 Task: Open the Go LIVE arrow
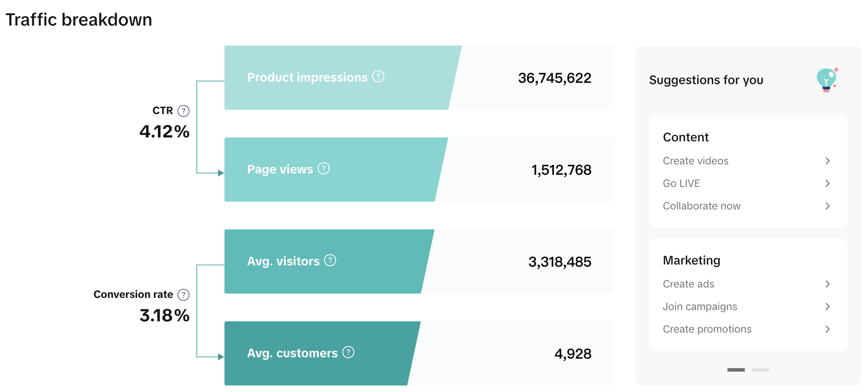pyautogui.click(x=827, y=183)
